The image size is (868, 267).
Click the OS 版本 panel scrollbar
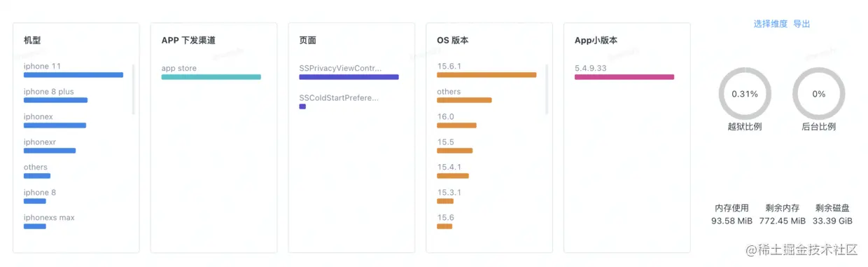click(x=547, y=88)
